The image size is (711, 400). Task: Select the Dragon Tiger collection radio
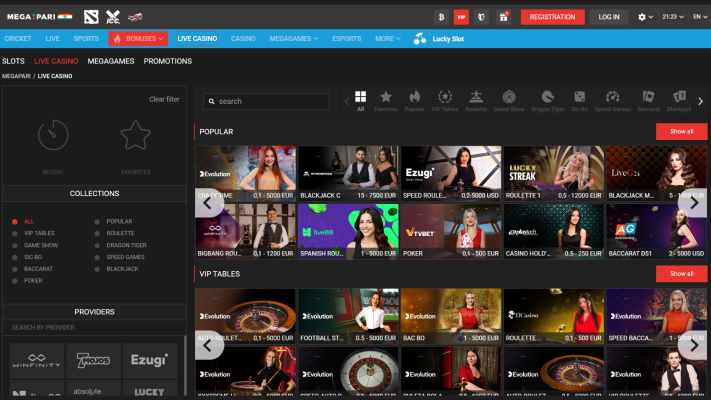[x=97, y=245]
